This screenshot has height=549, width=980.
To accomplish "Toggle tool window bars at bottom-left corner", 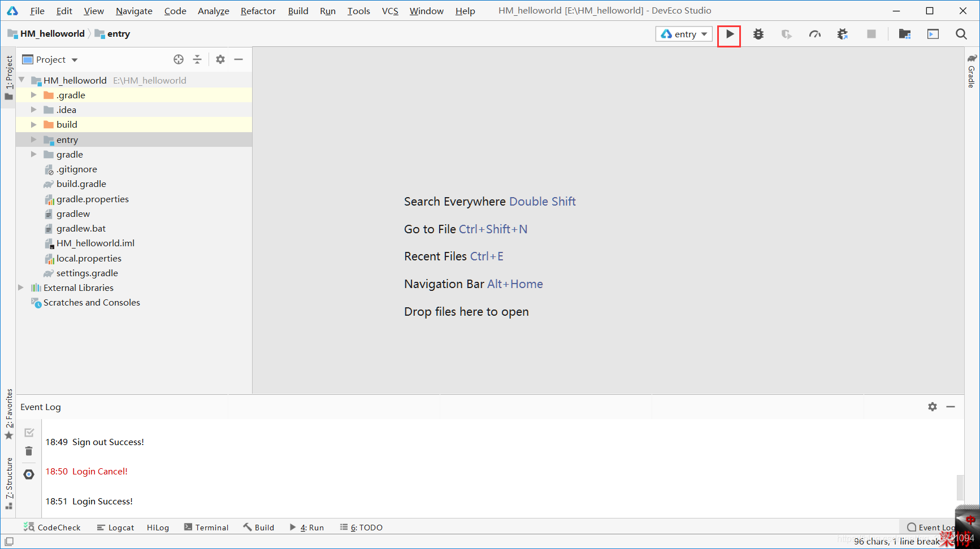I will tap(9, 542).
